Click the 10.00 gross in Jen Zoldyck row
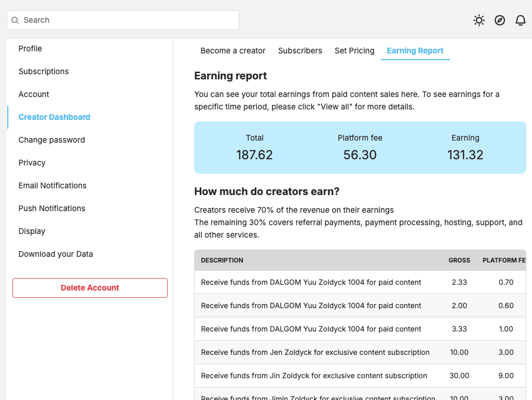Image resolution: width=532 pixels, height=400 pixels. pyautogui.click(x=459, y=352)
